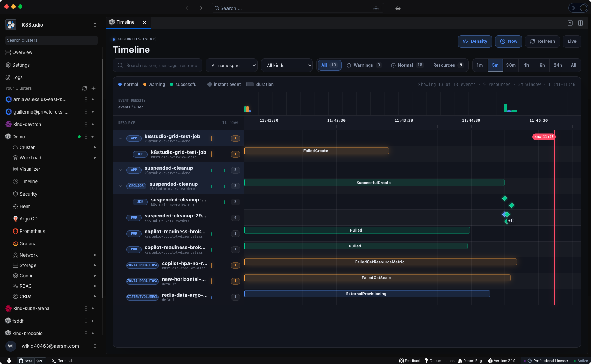The height and width of the screenshot is (364, 591).
Task: Click the FailedCreate duration bar
Action: click(316, 151)
